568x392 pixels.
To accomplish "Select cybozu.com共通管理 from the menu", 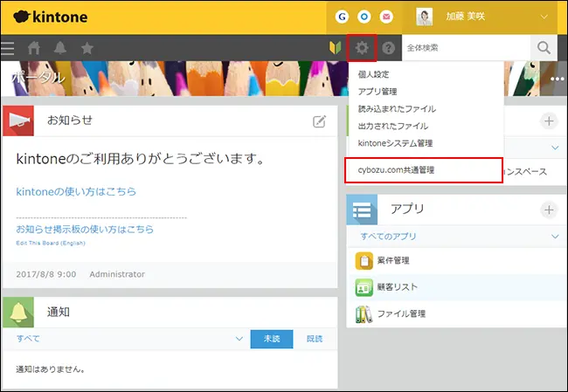I will tap(396, 169).
